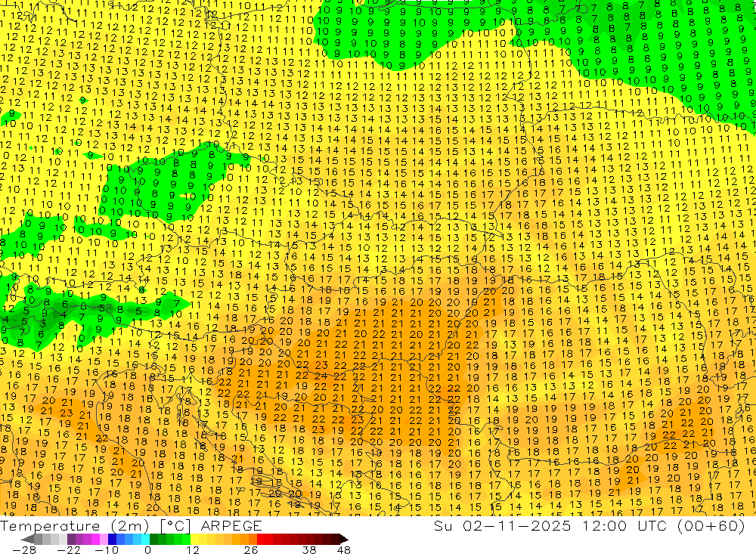Image resolution: width=756 pixels, height=554 pixels.
Task: Click the "26" legend label under the color scale
Action: pyautogui.click(x=251, y=549)
